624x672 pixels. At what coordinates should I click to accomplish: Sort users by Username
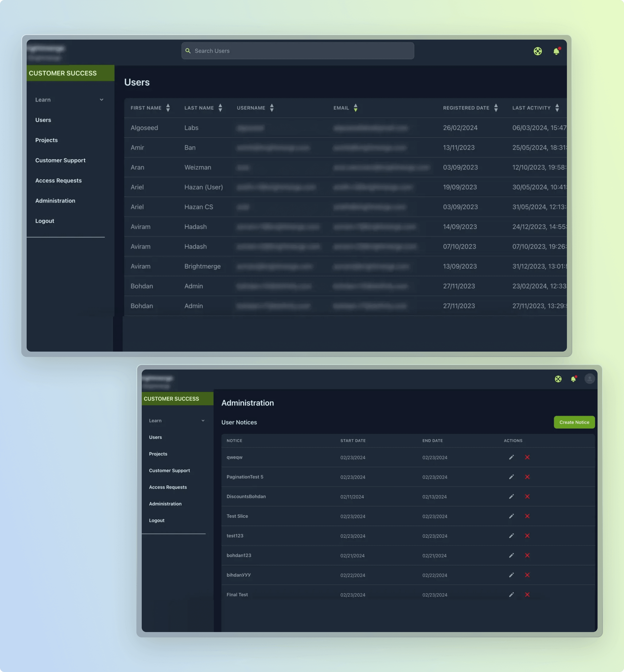click(271, 108)
